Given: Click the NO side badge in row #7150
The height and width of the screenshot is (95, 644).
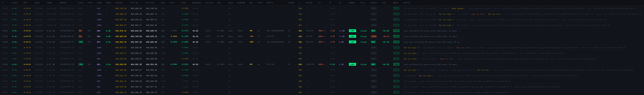Looking at the screenshot, I should [x=80, y=36].
